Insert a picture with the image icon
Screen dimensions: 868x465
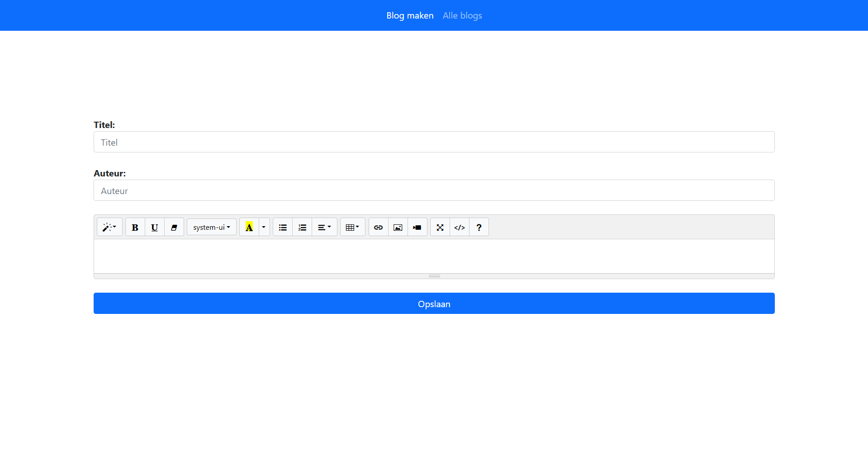tap(398, 228)
